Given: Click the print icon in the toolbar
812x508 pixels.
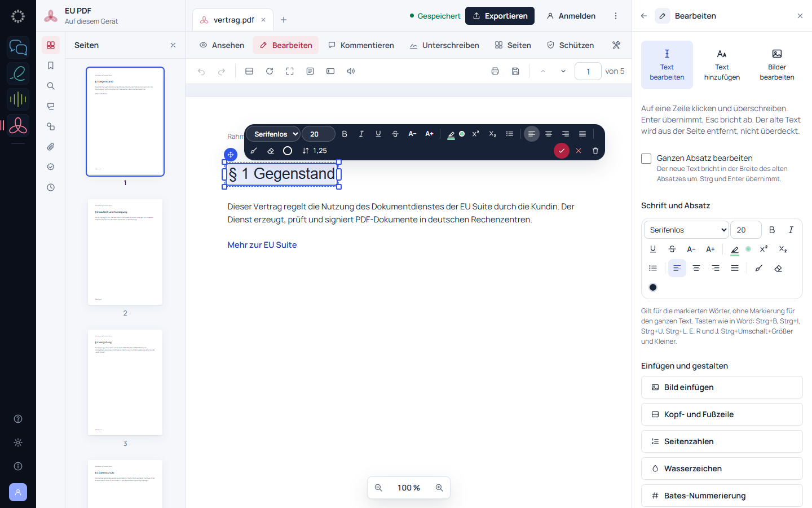Looking at the screenshot, I should click(x=495, y=71).
